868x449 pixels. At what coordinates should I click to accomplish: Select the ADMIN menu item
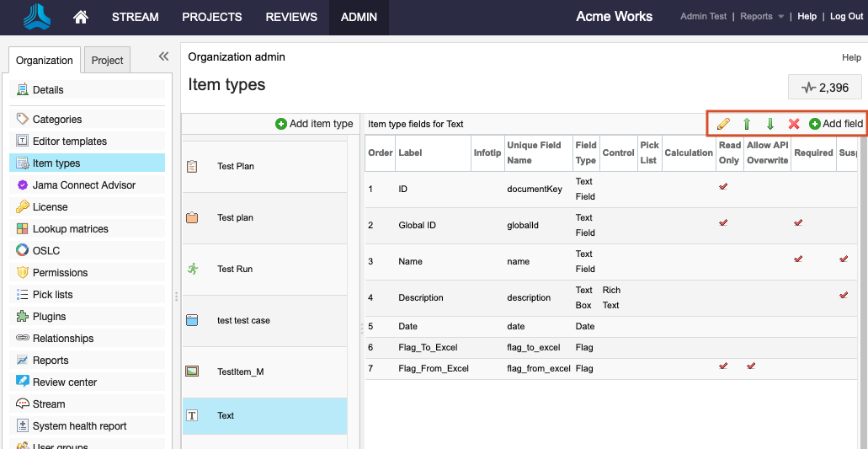pos(359,17)
